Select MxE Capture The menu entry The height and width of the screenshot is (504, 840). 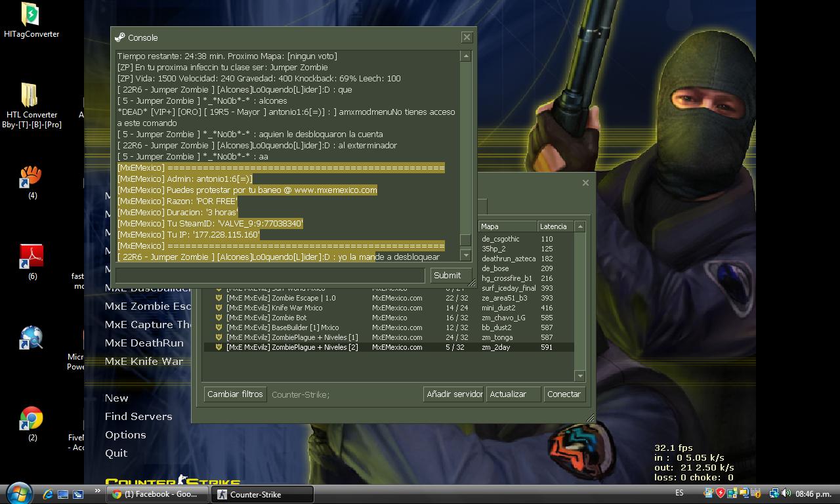[148, 324]
